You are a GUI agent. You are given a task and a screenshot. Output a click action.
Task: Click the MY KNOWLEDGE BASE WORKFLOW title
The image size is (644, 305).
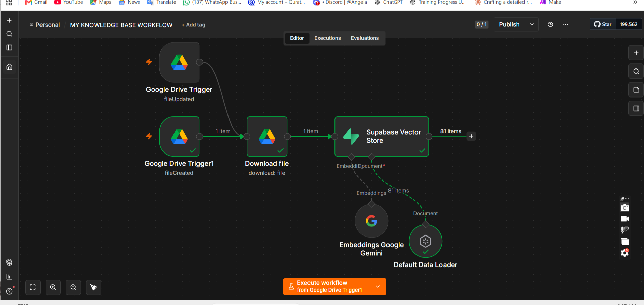121,25
